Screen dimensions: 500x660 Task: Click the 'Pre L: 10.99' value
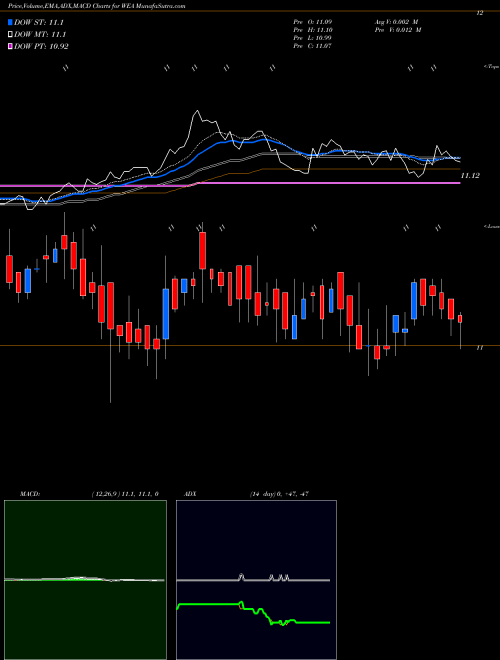click(x=313, y=38)
